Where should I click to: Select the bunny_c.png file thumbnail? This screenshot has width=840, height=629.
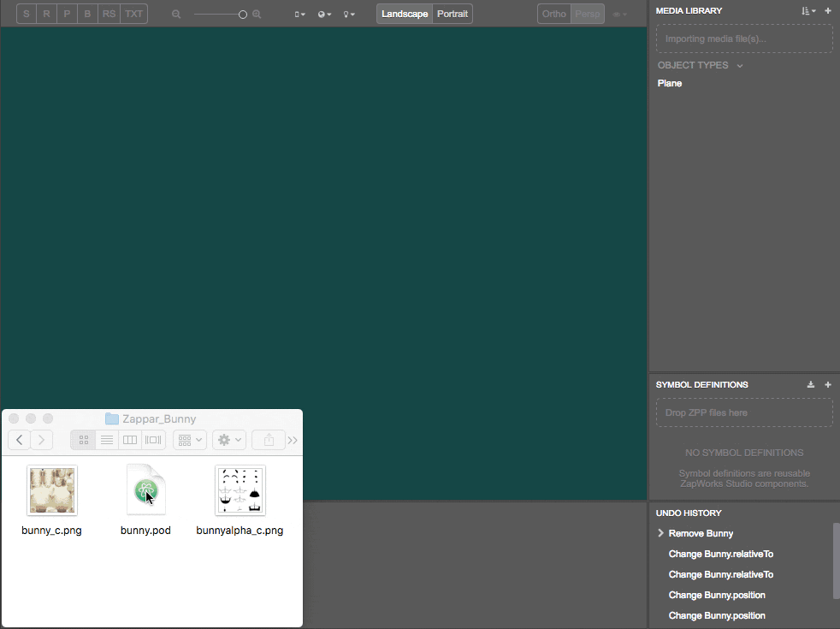pyautogui.click(x=52, y=490)
